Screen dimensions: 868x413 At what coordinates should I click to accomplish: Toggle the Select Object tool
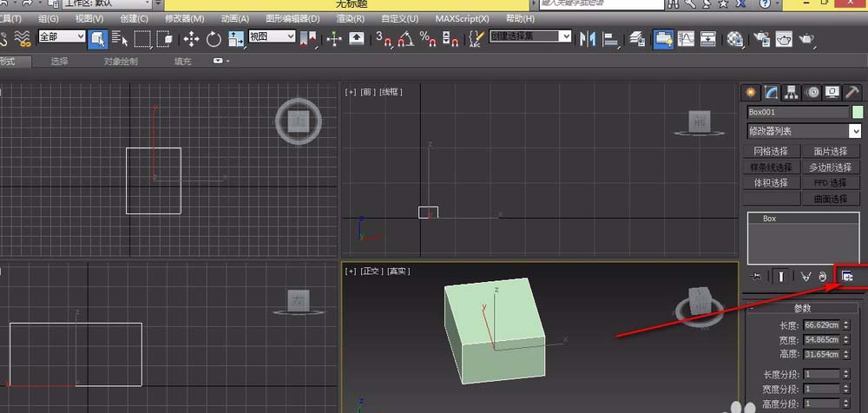pos(97,38)
